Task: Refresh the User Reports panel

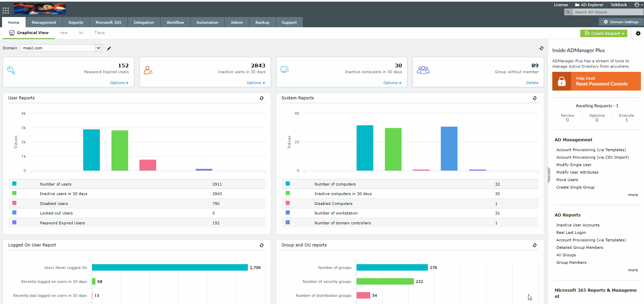Action: point(261,98)
